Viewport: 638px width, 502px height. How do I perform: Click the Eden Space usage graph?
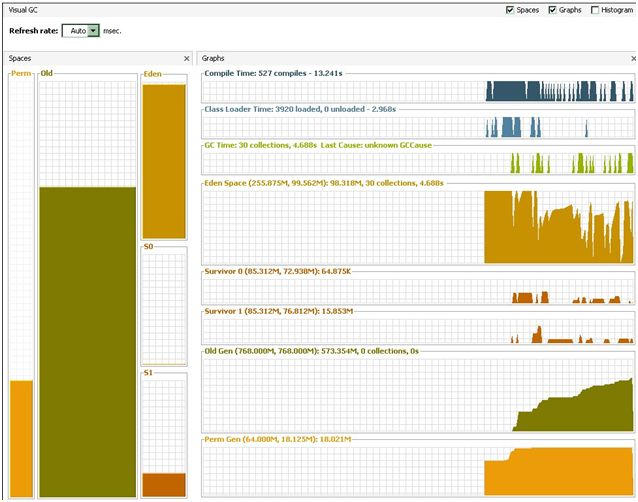[x=418, y=227]
